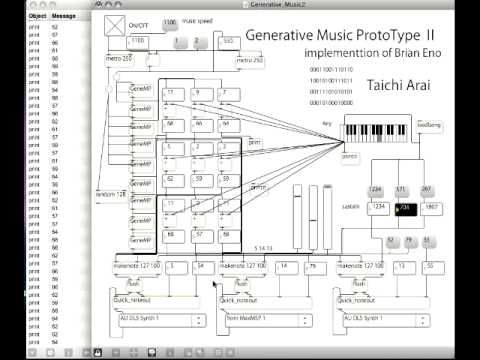Click the number box showing 14

286,268
